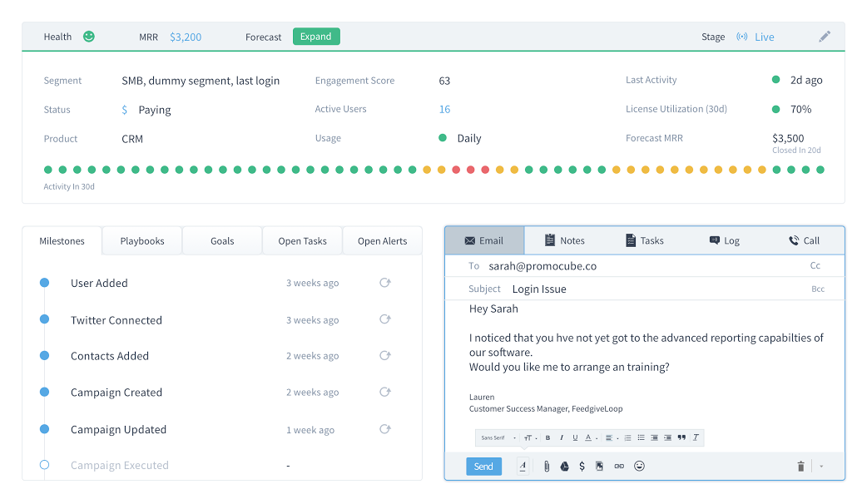
Task: Click the Live broadcast stage icon
Action: [x=741, y=37]
